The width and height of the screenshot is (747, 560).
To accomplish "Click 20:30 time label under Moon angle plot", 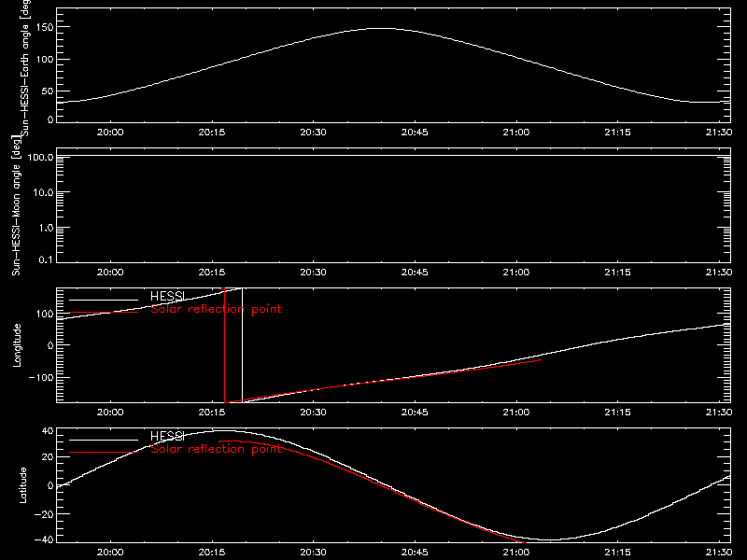I will tap(313, 272).
